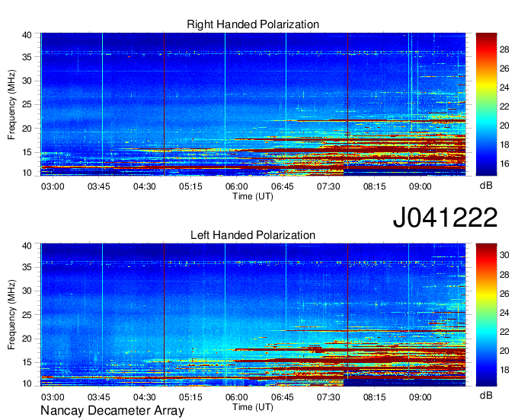Click the "09:00" time tick on Left Handed plot

tap(420, 397)
